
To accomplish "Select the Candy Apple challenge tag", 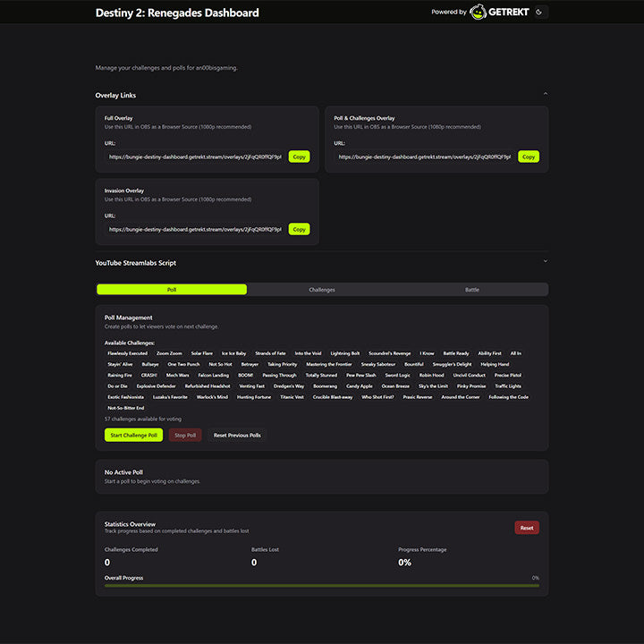I will click(x=360, y=386).
